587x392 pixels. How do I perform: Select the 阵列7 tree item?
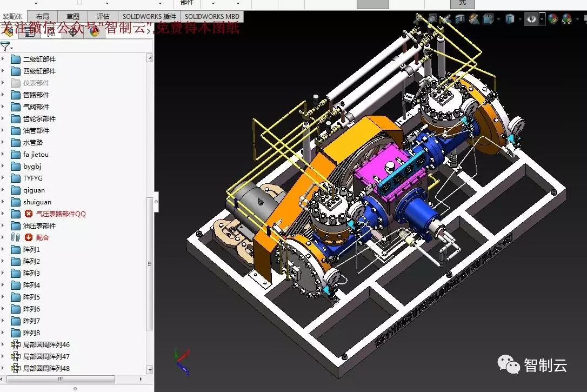(x=31, y=321)
